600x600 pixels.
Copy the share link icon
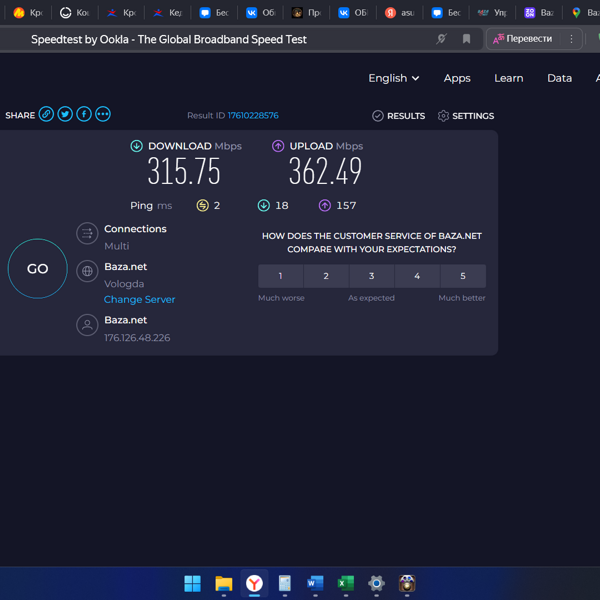(46, 114)
